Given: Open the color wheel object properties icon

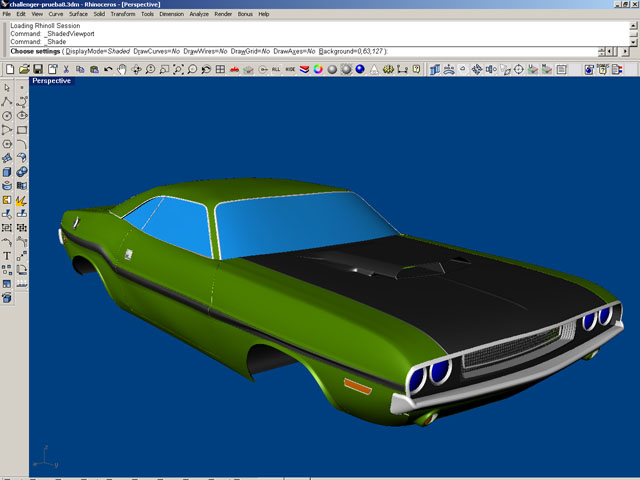Looking at the screenshot, I should 318,69.
